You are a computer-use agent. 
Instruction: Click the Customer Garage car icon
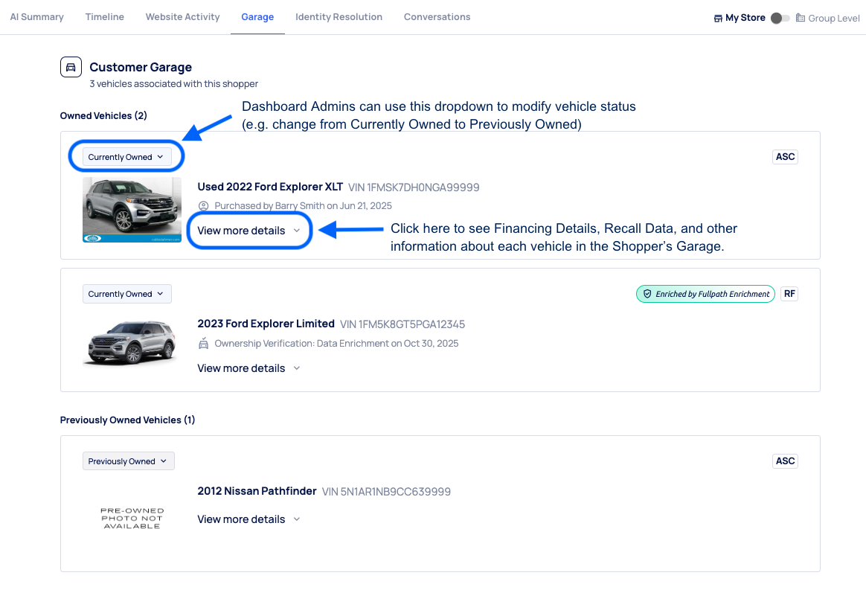pyautogui.click(x=71, y=67)
